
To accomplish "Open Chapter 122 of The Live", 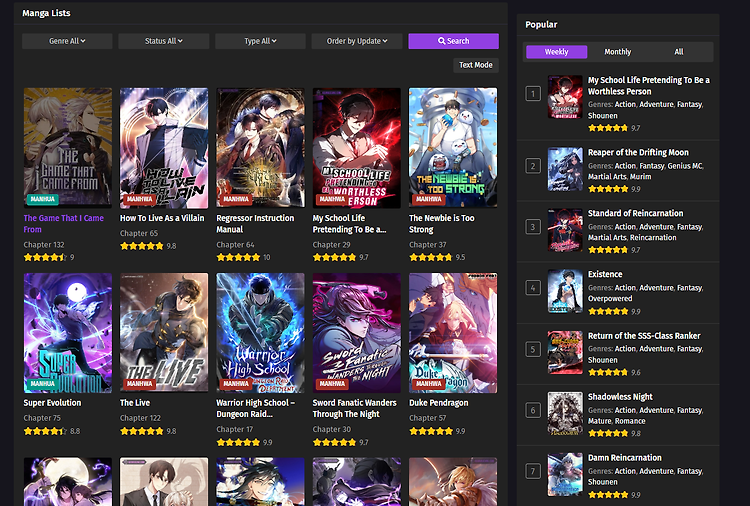I will (140, 418).
